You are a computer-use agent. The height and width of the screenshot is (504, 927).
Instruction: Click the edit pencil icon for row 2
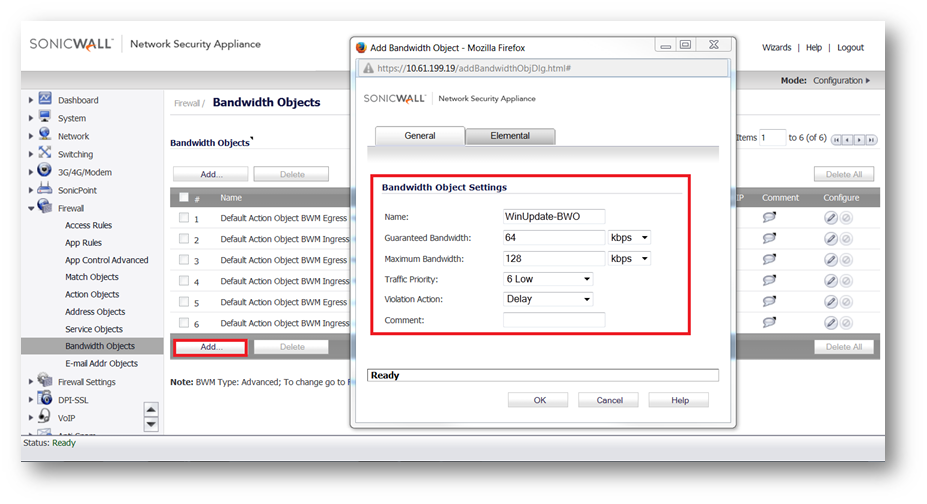pyautogui.click(x=831, y=239)
